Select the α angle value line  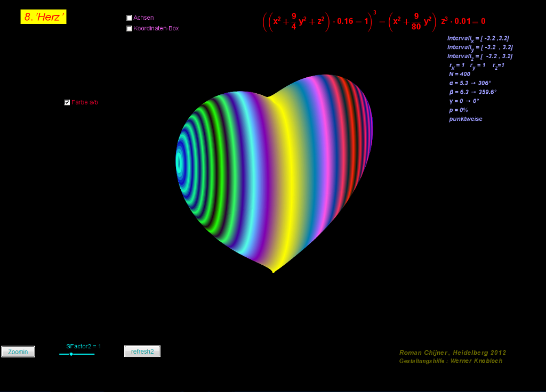coord(470,83)
